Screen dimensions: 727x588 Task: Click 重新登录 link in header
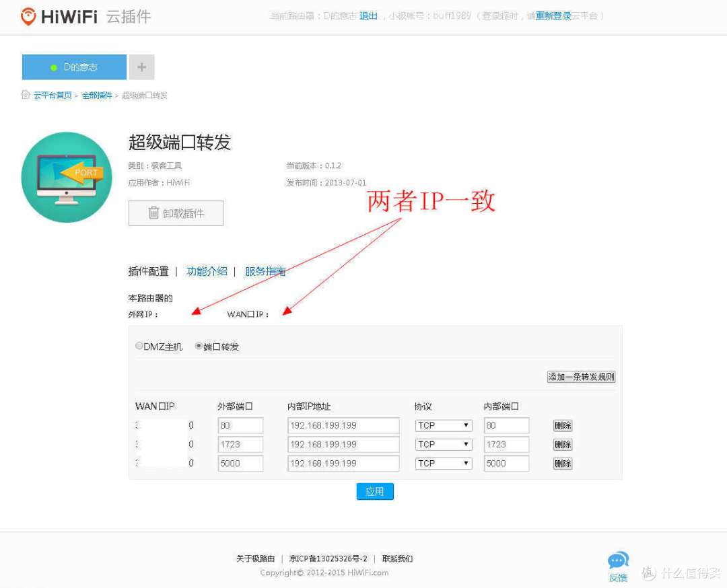pos(553,15)
